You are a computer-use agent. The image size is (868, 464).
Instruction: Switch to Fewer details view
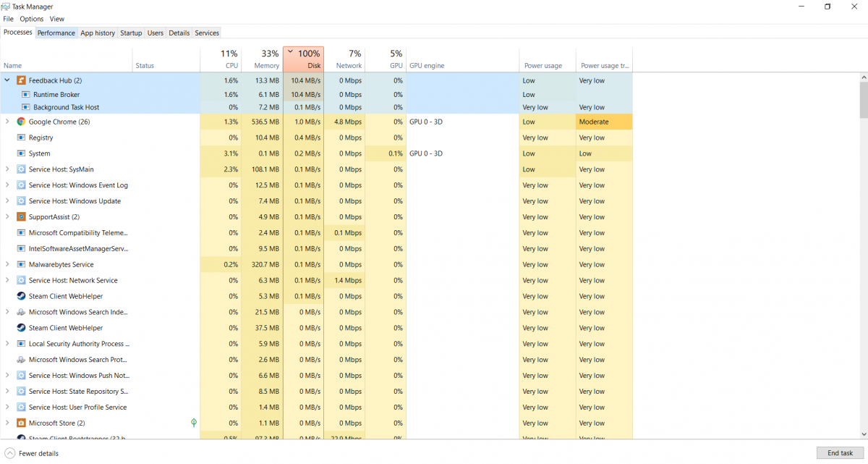click(32, 453)
